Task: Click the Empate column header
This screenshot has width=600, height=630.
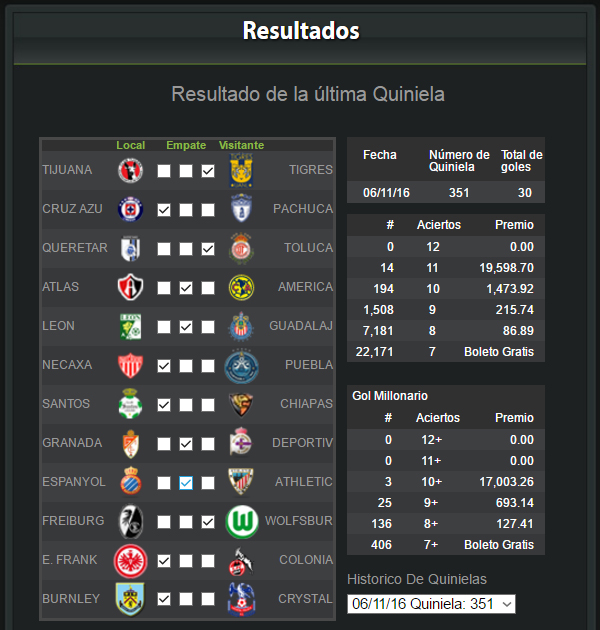Action: click(x=186, y=145)
